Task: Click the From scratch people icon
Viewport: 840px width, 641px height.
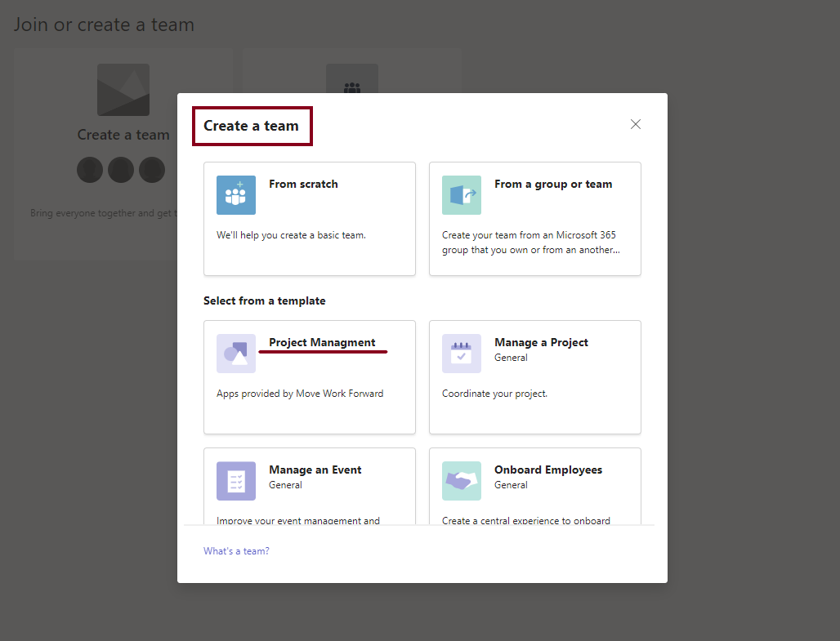Action: pos(235,194)
